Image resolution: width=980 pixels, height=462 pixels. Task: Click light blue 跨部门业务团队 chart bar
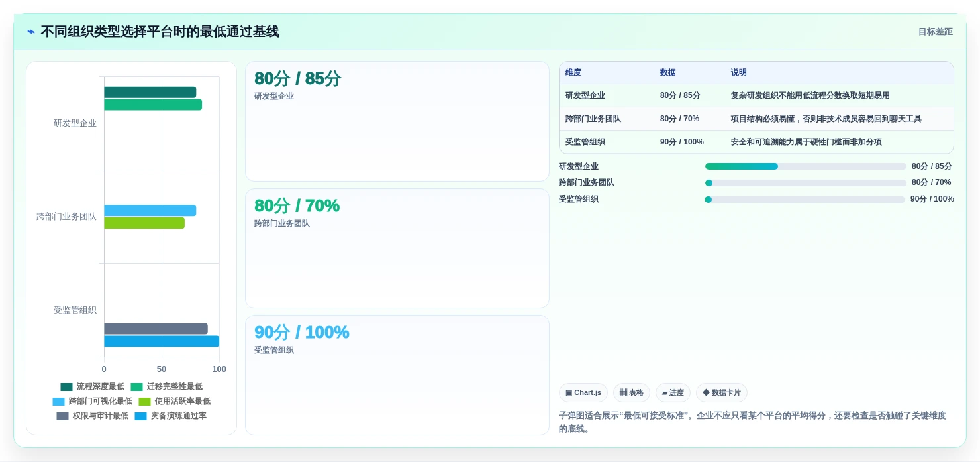coord(150,210)
